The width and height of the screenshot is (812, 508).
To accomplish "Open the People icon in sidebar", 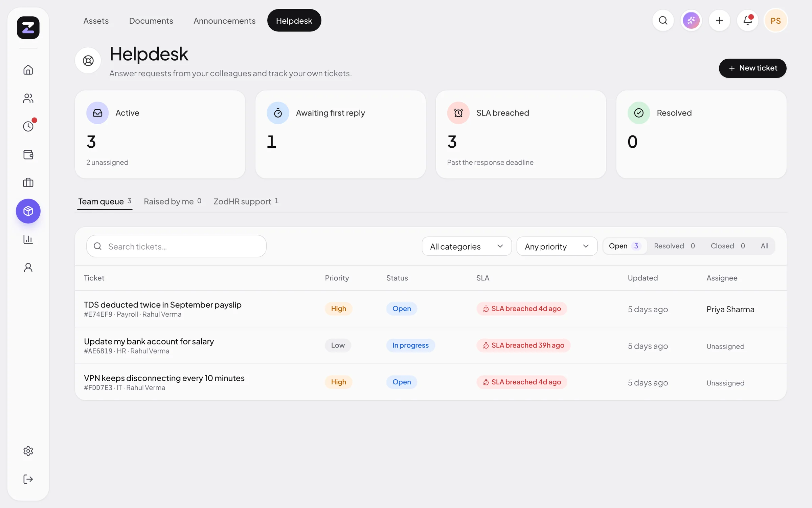I will [x=28, y=98].
